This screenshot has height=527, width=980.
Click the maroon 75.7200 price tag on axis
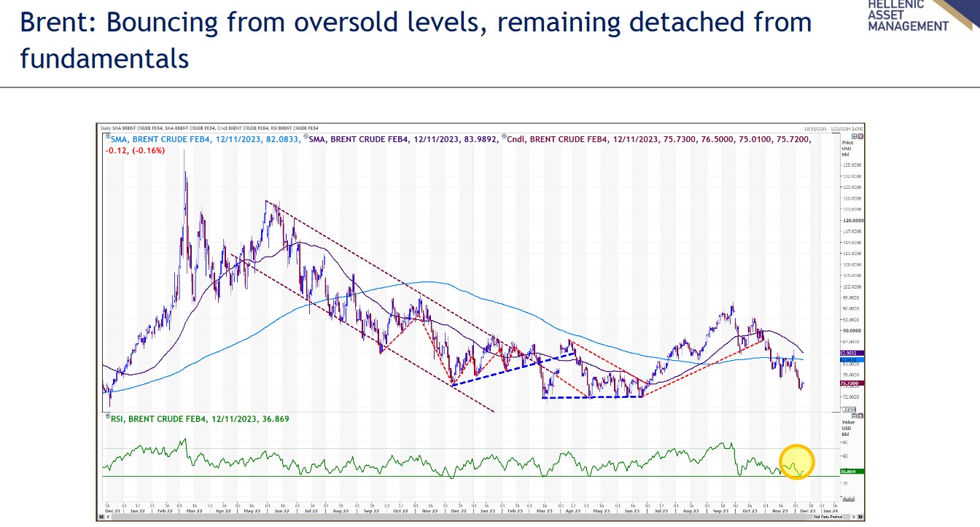tap(852, 383)
